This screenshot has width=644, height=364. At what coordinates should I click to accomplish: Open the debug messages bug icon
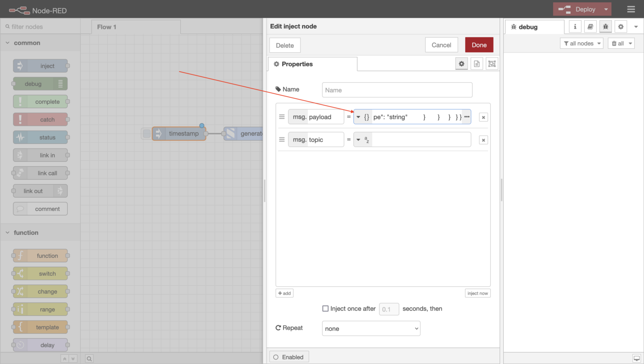click(605, 27)
